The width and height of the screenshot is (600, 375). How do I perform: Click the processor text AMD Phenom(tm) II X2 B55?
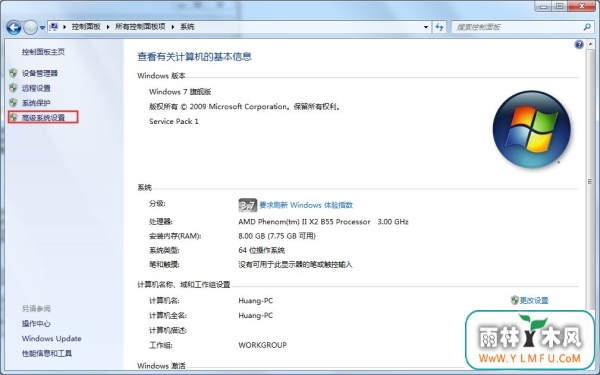[x=304, y=222]
